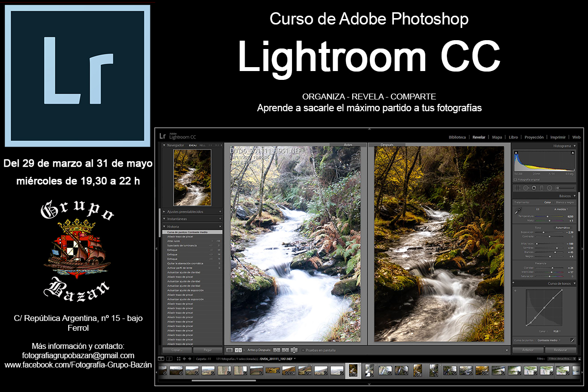Open grid view from the filmstrip grid icon
The image size is (588, 392).
pyautogui.click(x=179, y=359)
